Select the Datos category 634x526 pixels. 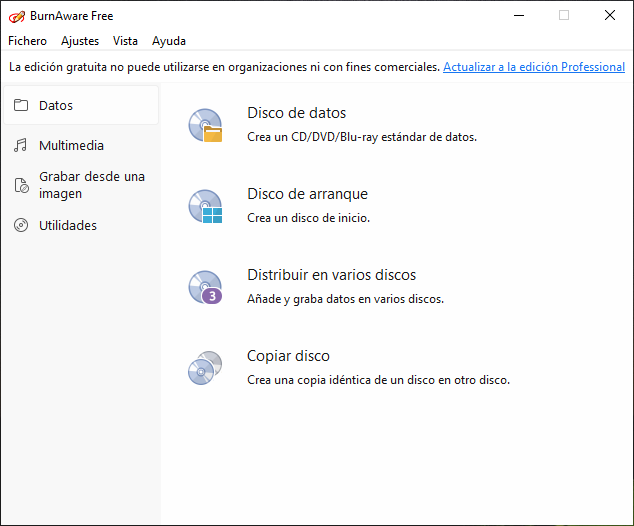[81, 105]
